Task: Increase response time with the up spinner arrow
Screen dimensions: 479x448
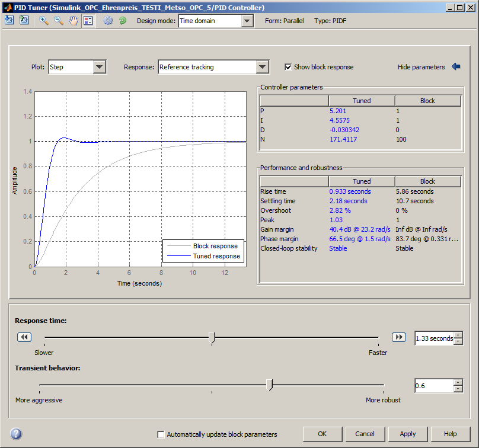Action: click(x=458, y=335)
